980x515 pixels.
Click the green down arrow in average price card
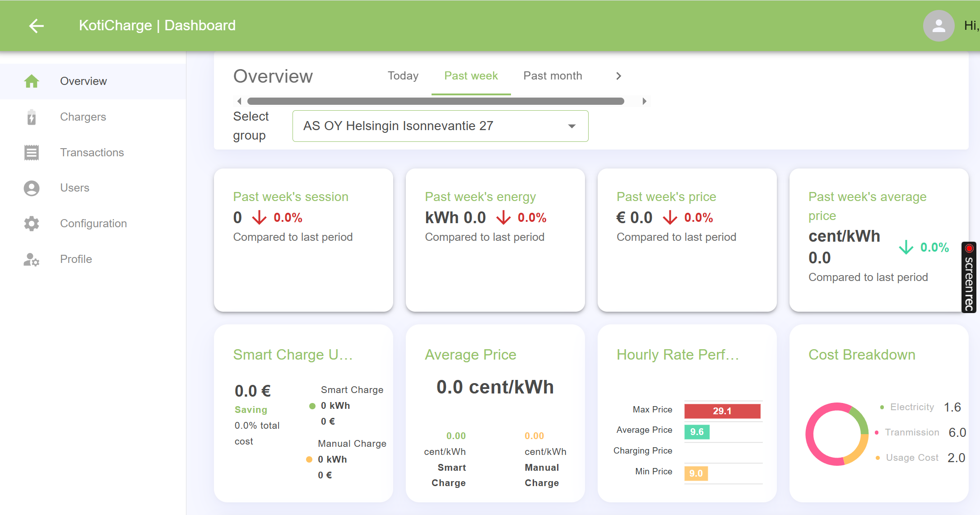click(906, 248)
